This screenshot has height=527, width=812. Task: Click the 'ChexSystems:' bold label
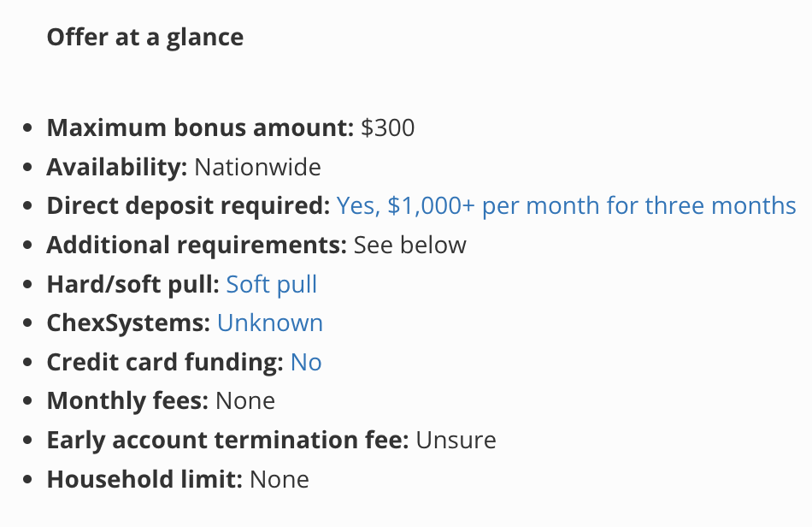[x=128, y=323]
